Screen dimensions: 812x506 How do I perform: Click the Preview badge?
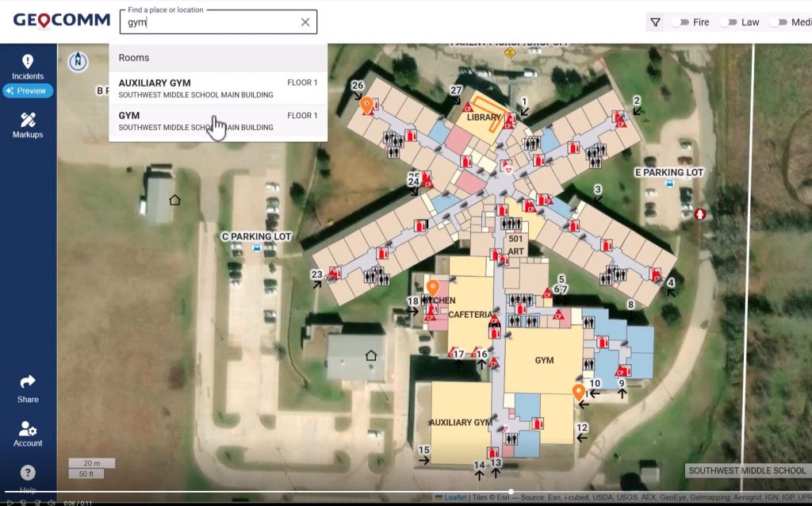pyautogui.click(x=28, y=90)
